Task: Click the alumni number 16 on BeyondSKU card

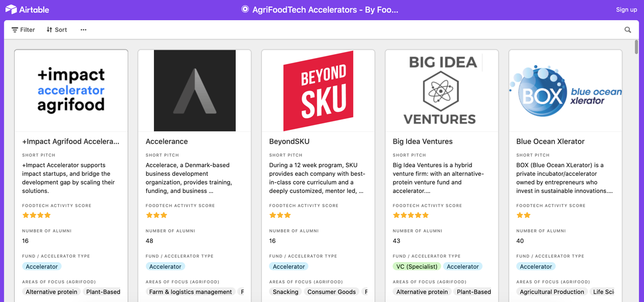Action: pos(273,241)
